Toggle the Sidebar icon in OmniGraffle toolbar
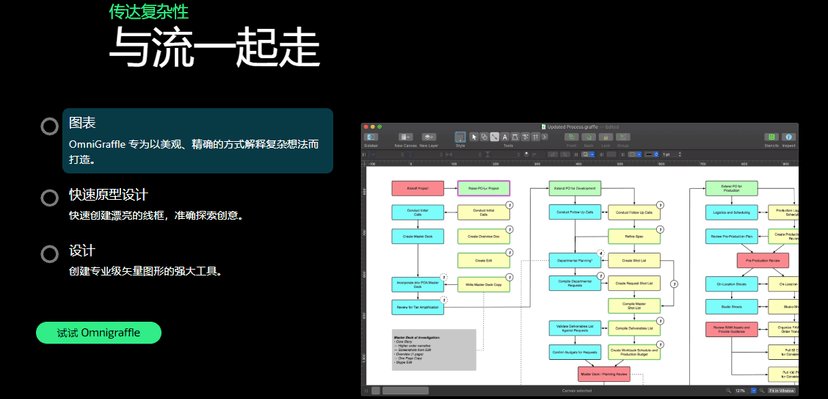The width and height of the screenshot is (828, 399). tap(371, 137)
